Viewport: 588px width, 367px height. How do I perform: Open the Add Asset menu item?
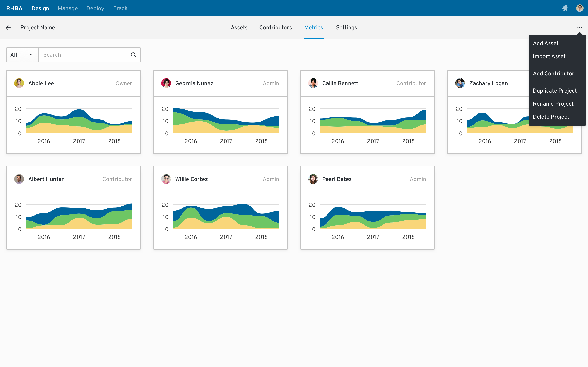pos(546,44)
